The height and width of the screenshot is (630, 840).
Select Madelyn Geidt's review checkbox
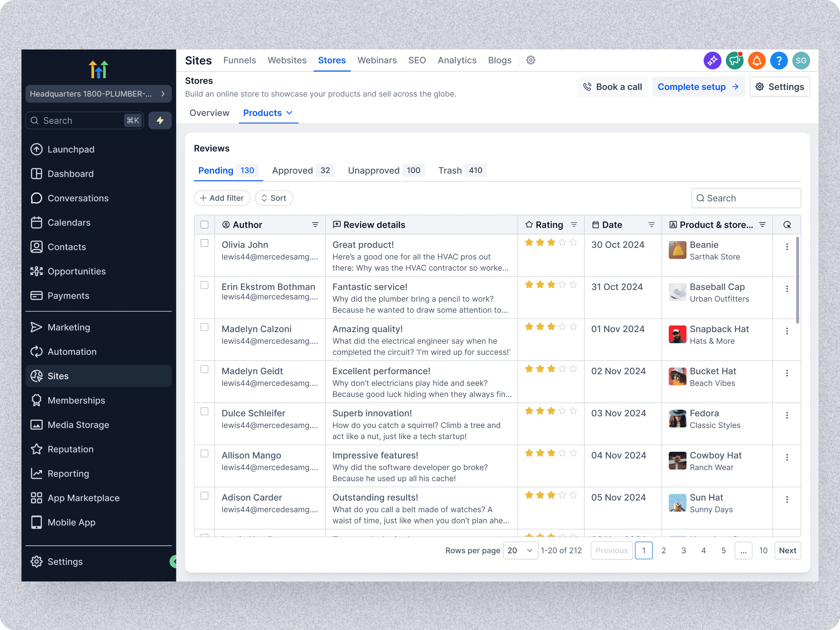(x=204, y=370)
